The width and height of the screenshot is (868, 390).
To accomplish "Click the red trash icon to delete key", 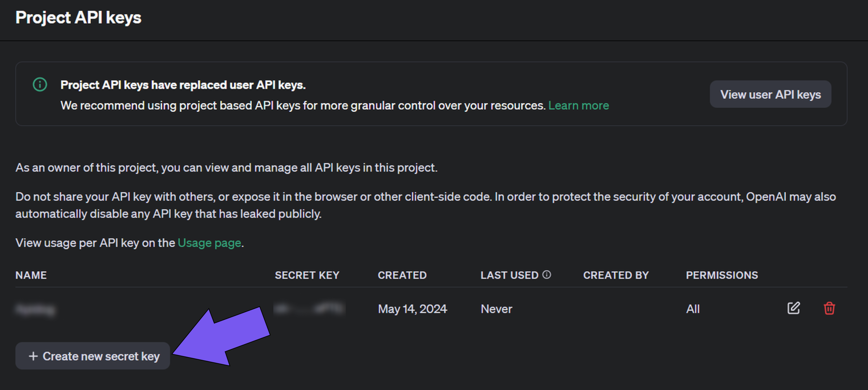I will click(829, 308).
